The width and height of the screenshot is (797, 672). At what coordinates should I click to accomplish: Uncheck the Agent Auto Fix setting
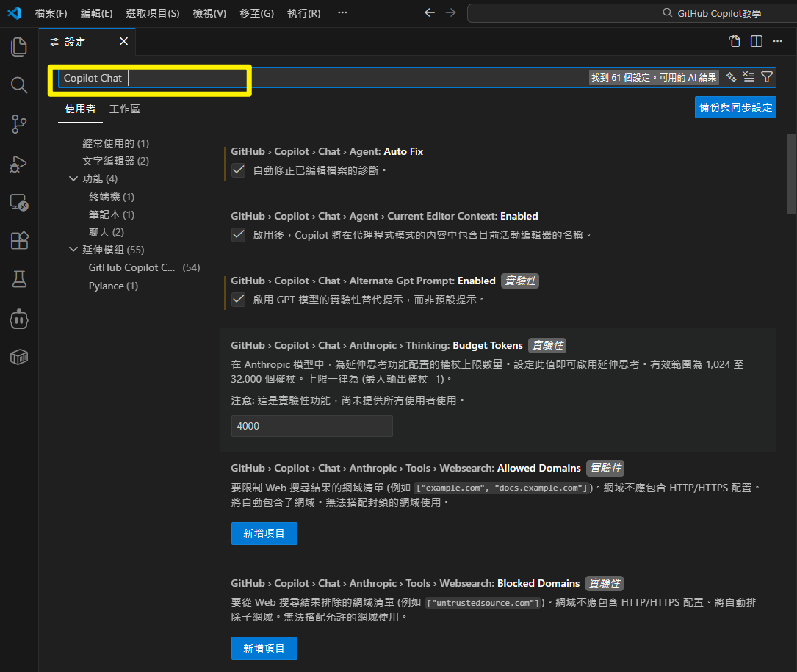(x=238, y=170)
